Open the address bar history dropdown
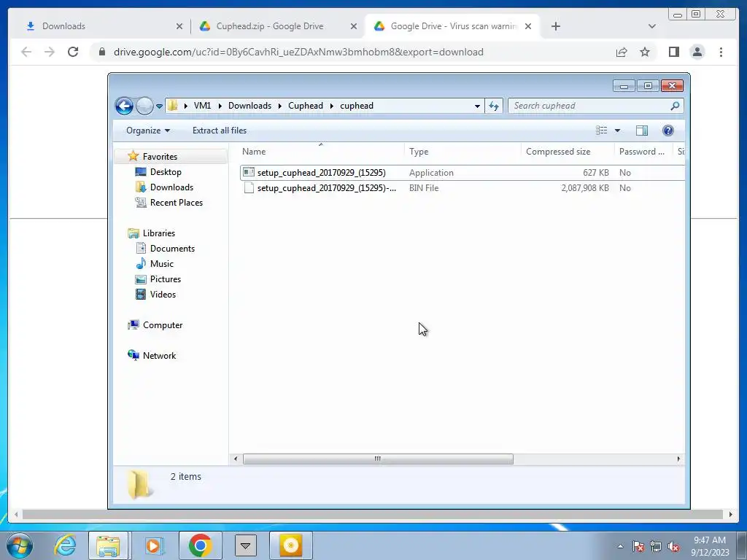Image resolution: width=747 pixels, height=560 pixels. 477,106
